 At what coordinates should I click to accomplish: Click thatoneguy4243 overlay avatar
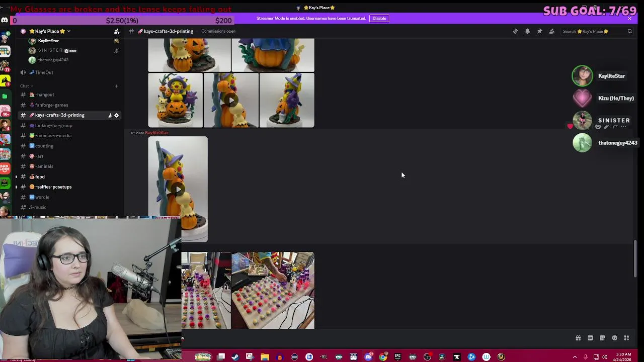(582, 143)
